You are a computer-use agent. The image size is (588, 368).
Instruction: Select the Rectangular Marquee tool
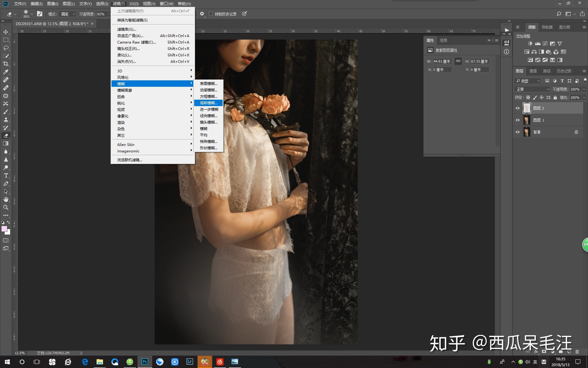[x=6, y=40]
